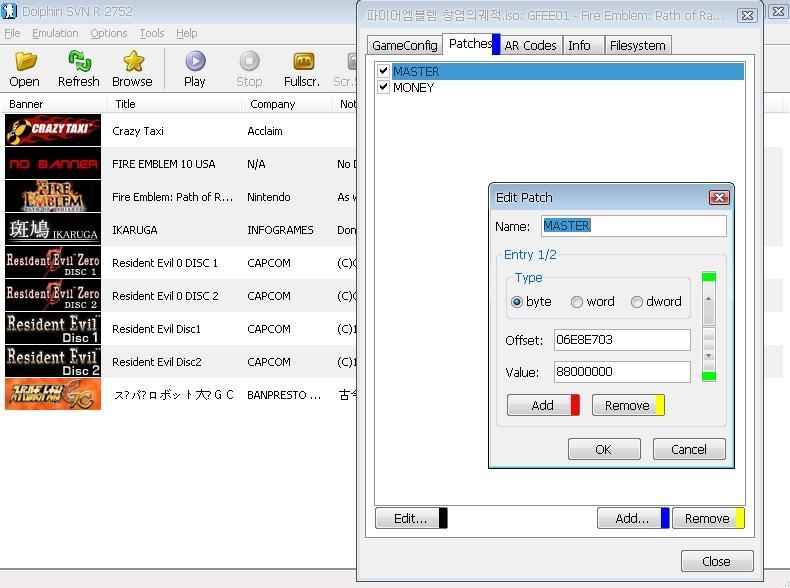The height and width of the screenshot is (588, 790).
Task: Click Add in the Edit Patch dialog
Action: pyautogui.click(x=543, y=405)
